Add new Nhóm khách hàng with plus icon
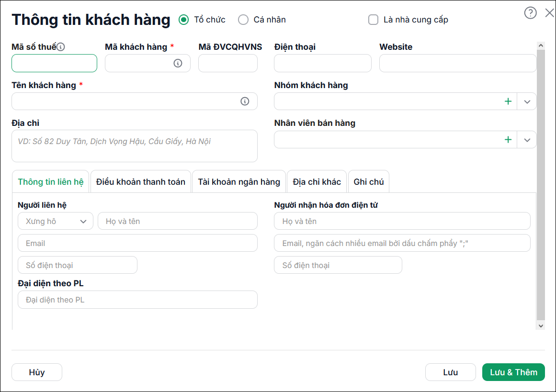Viewport: 556px width, 392px height. [508, 101]
